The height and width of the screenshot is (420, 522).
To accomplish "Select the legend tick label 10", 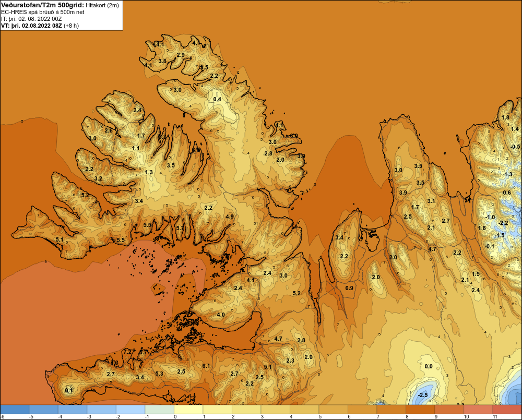I will pyautogui.click(x=466, y=417).
